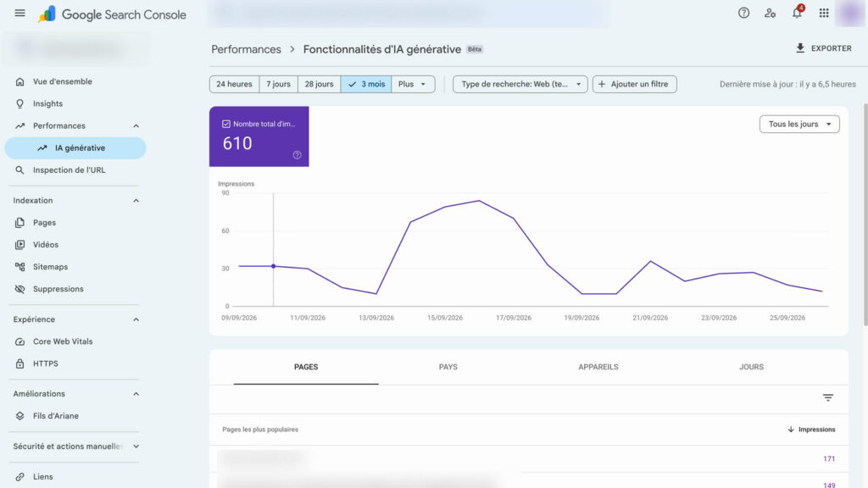Collapse the Expérience section chevron
This screenshot has width=868, height=488.
coord(136,319)
